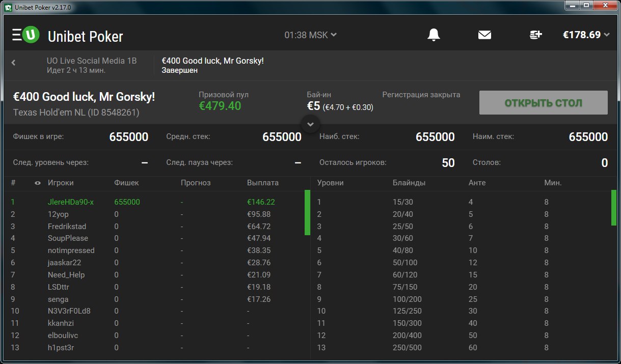Click payout value €146.22
Image resolution: width=621 pixels, height=364 pixels.
(261, 202)
